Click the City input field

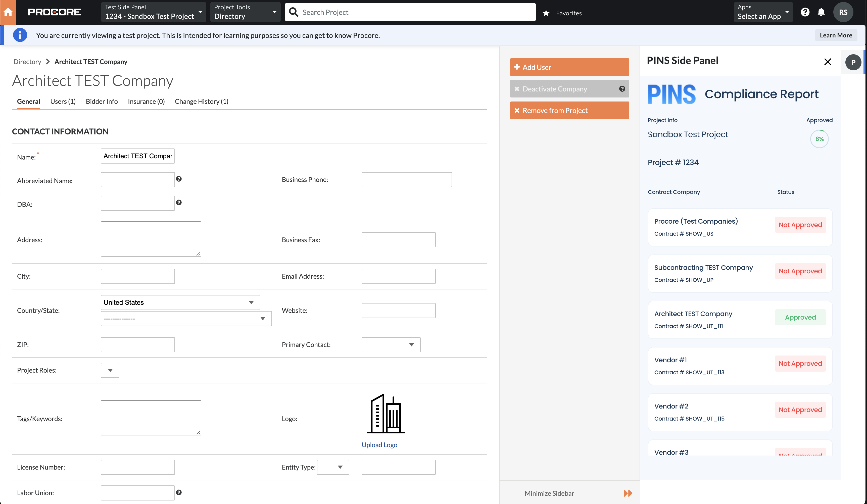[138, 276]
